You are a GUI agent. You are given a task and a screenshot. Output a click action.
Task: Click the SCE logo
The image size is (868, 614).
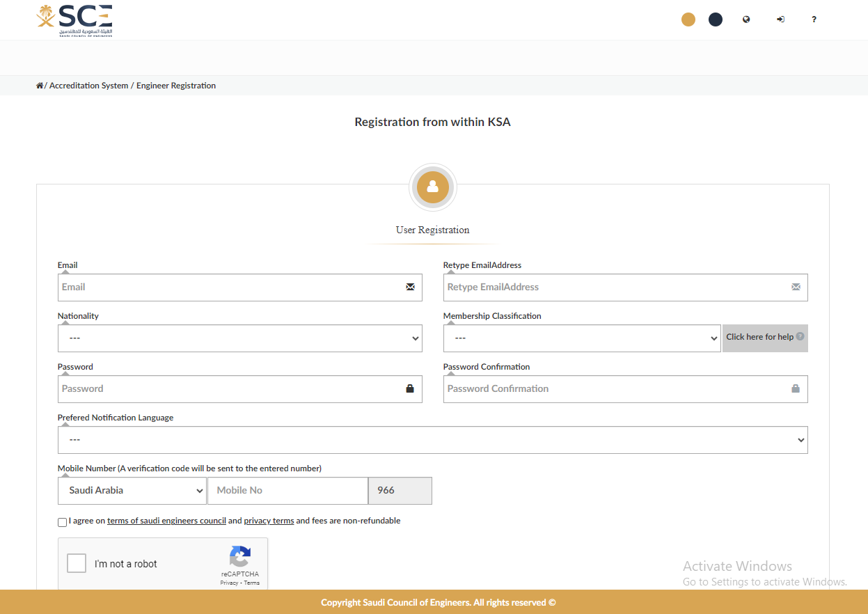tap(74, 19)
